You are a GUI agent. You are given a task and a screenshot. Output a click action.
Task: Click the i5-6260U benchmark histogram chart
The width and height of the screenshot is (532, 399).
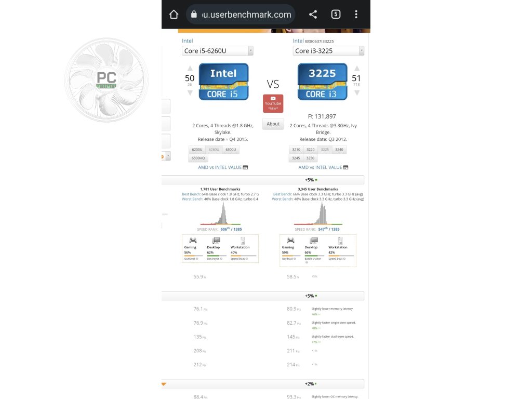coord(220,214)
